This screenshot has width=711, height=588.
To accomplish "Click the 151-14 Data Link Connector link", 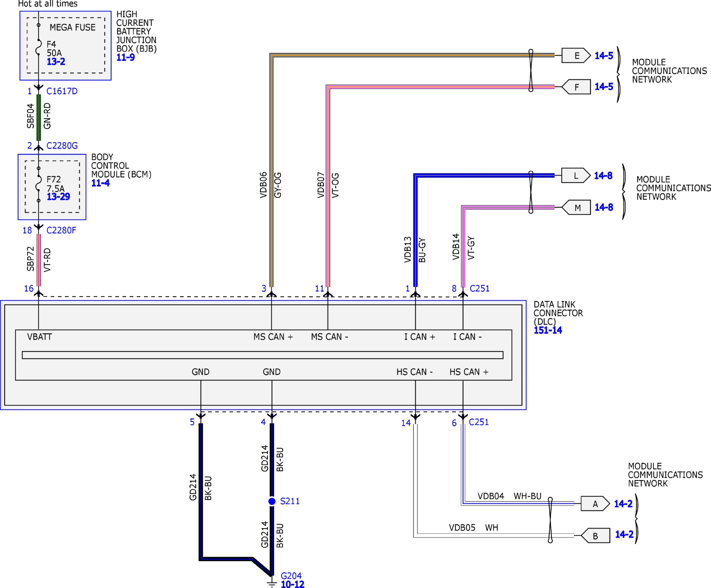I will pos(547,330).
